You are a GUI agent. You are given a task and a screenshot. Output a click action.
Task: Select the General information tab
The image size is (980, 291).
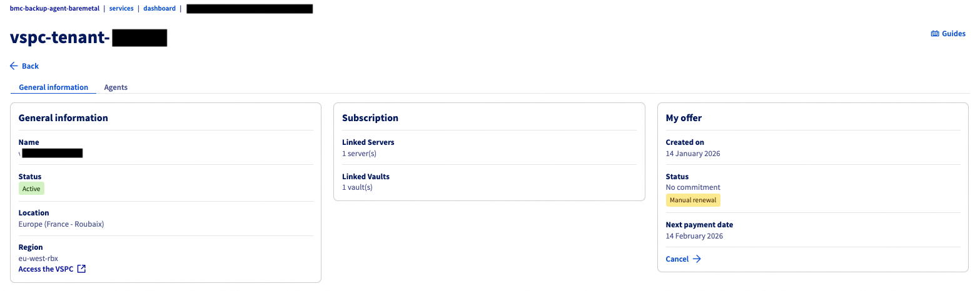53,87
